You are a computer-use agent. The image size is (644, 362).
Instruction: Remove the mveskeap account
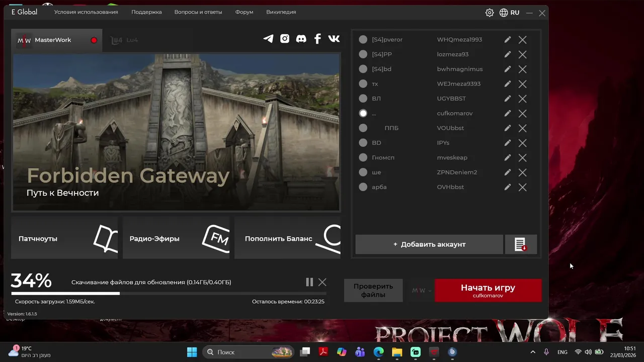click(x=523, y=158)
